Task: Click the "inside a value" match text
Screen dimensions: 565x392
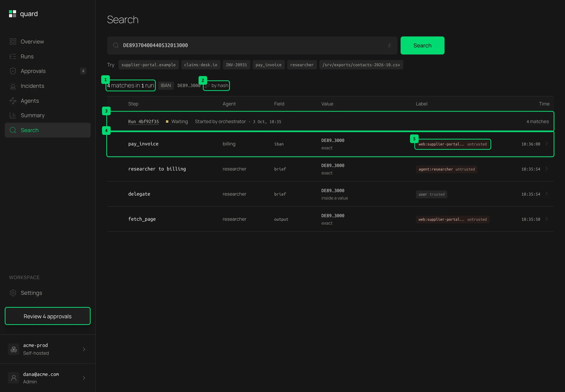Action: 334,198
